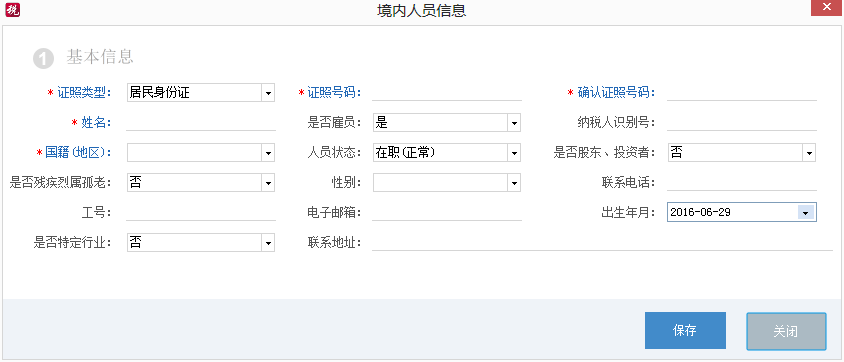Expand the 是否残疾烈属孤老 dropdown

click(201, 183)
